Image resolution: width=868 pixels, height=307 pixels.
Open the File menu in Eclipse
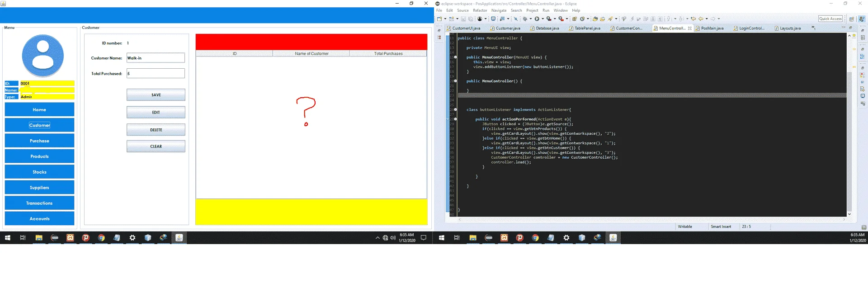(439, 10)
